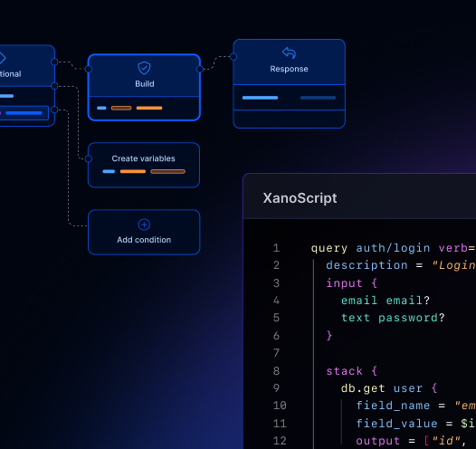The height and width of the screenshot is (449, 476).
Task: Select the Build node label
Action: [145, 84]
